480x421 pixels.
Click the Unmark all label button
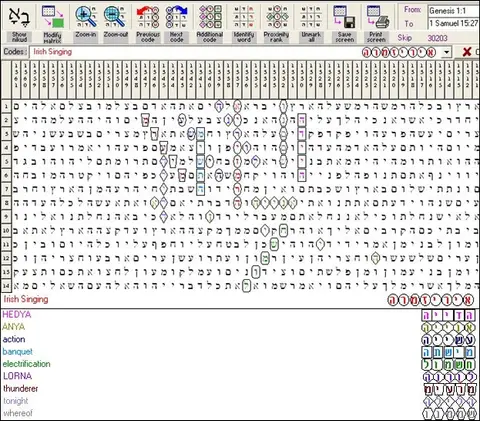(x=311, y=37)
